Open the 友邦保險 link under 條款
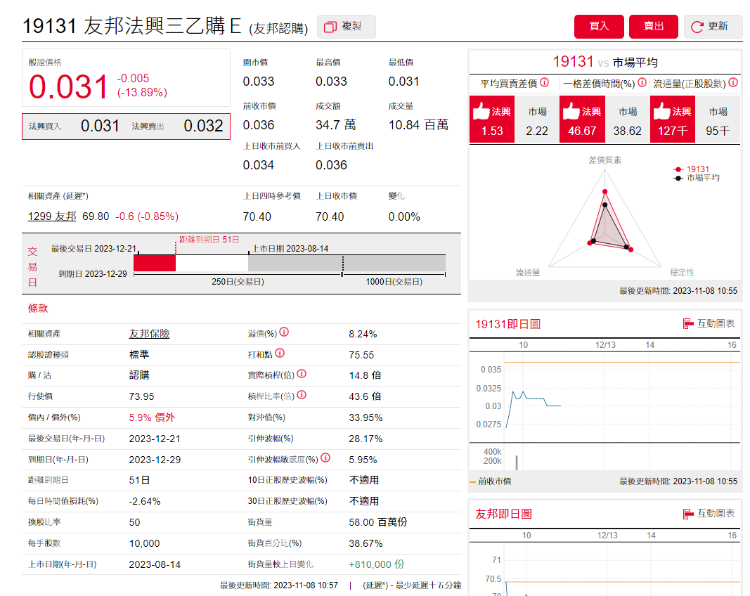This screenshot has height=596, width=750. click(x=149, y=333)
